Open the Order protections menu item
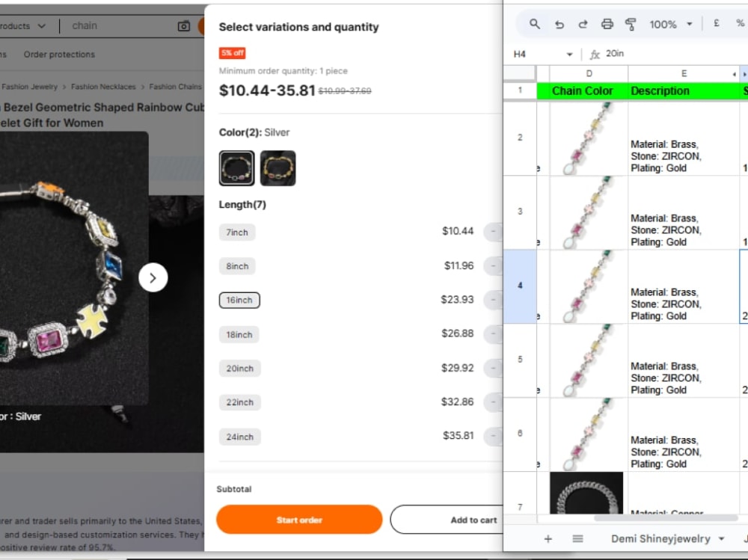Image resolution: width=748 pixels, height=560 pixels. pyautogui.click(x=59, y=55)
